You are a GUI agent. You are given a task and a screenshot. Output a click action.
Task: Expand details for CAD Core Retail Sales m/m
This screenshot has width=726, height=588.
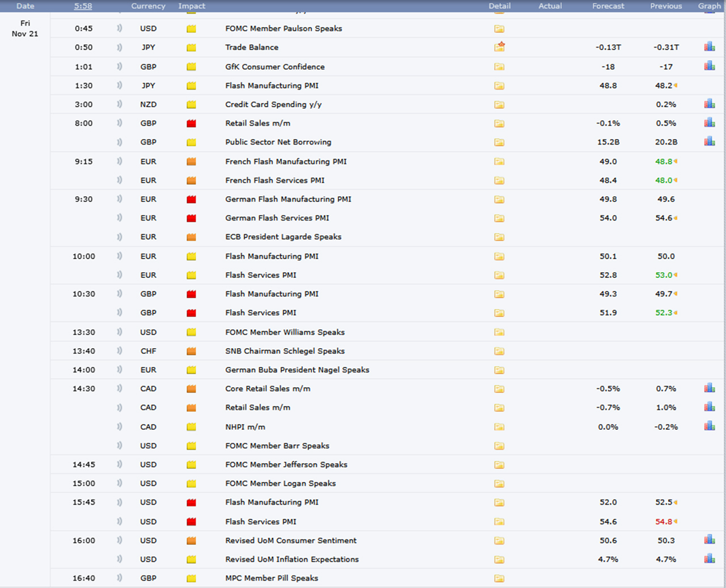click(x=499, y=389)
